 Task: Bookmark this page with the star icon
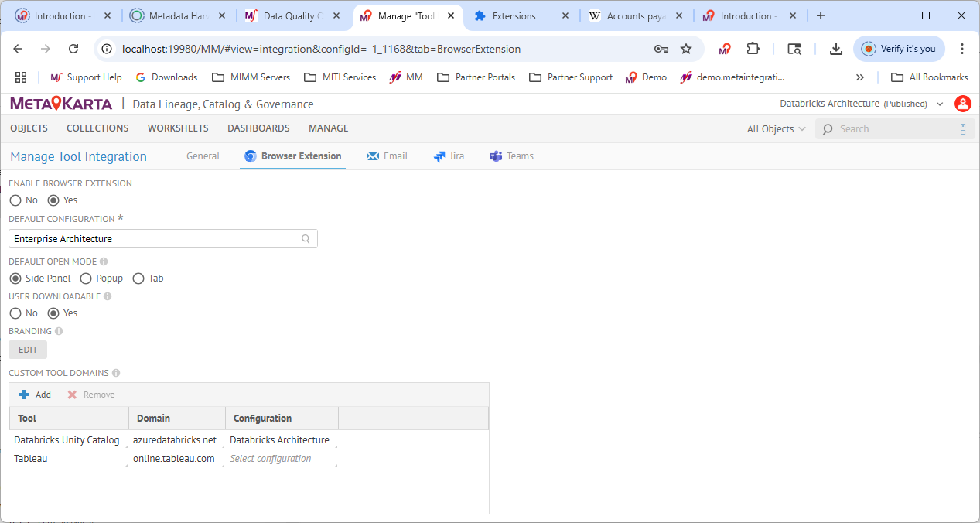point(685,49)
